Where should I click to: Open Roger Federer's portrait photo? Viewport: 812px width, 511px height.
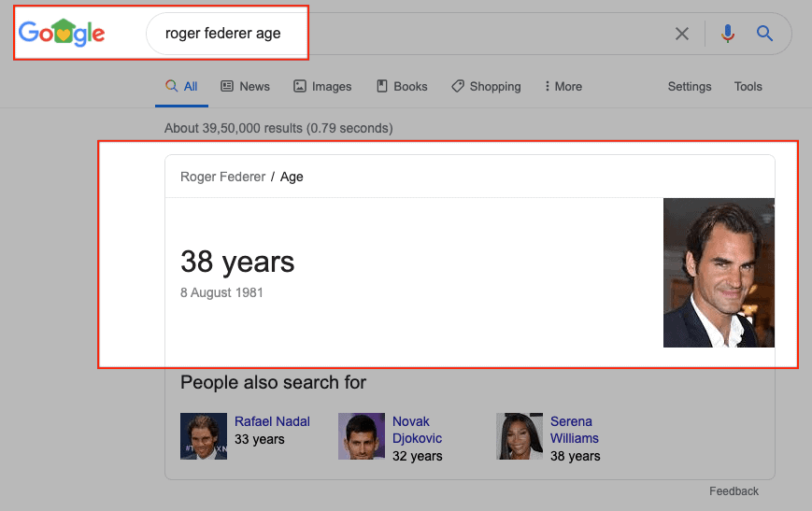(x=719, y=272)
